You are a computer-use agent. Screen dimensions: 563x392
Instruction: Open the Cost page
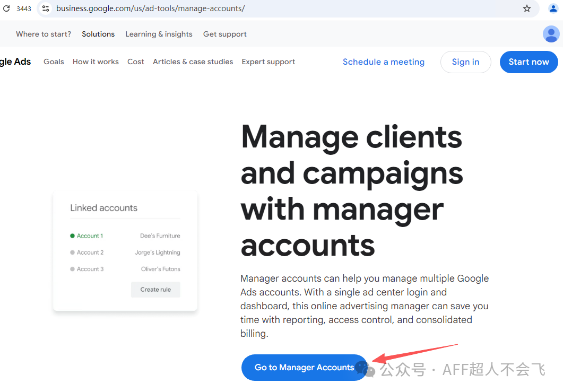coord(136,62)
